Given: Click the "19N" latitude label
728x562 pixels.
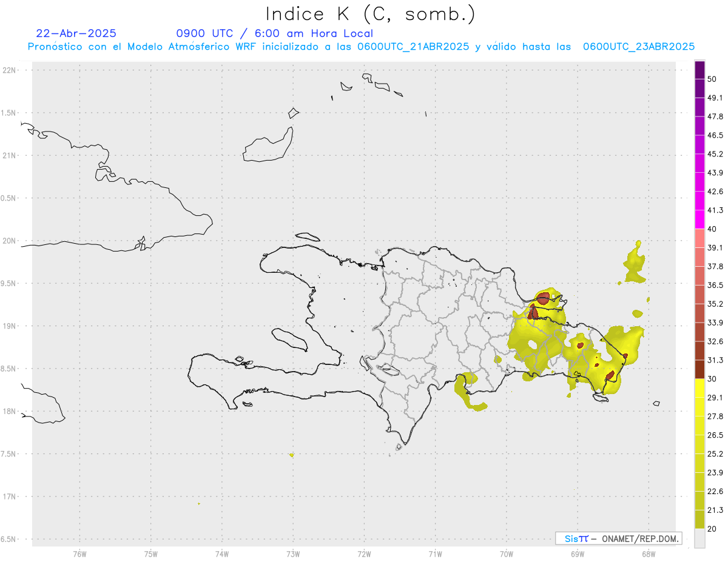Looking at the screenshot, I should [x=10, y=326].
